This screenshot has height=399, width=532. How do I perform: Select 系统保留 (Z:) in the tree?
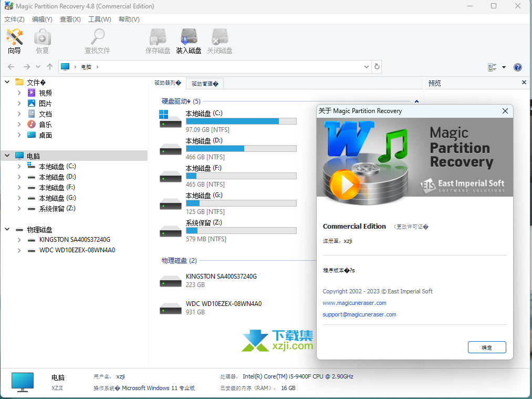tap(57, 209)
